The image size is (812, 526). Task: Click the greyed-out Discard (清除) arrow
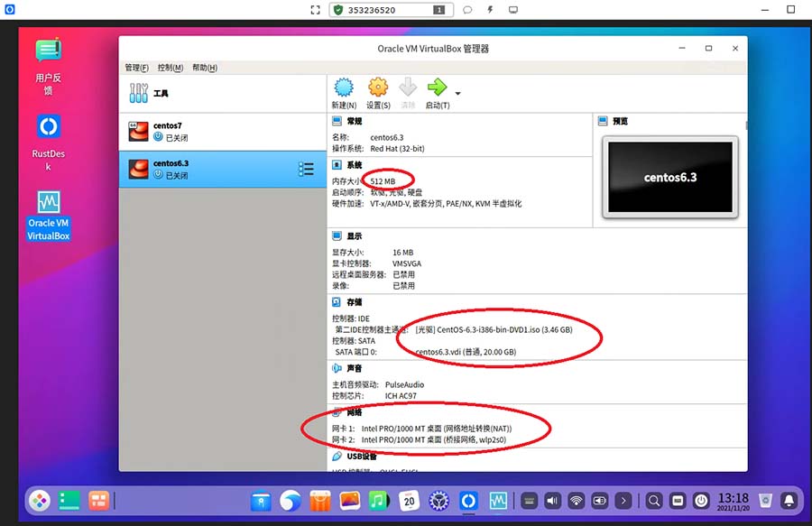click(x=408, y=88)
